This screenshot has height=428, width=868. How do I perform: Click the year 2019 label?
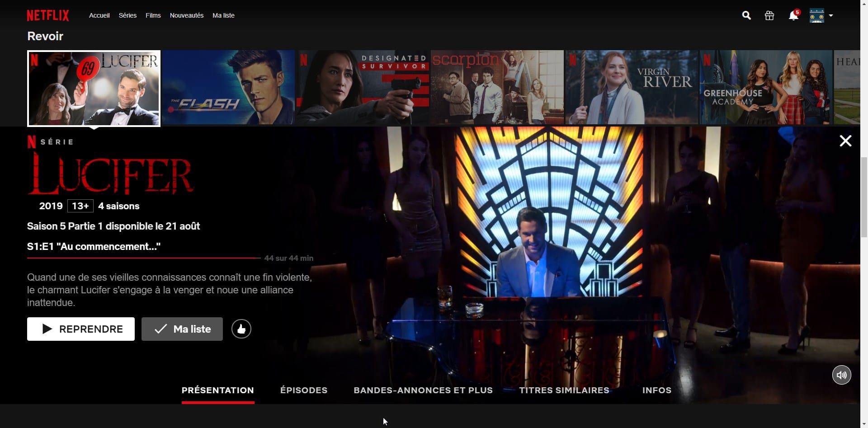point(51,206)
